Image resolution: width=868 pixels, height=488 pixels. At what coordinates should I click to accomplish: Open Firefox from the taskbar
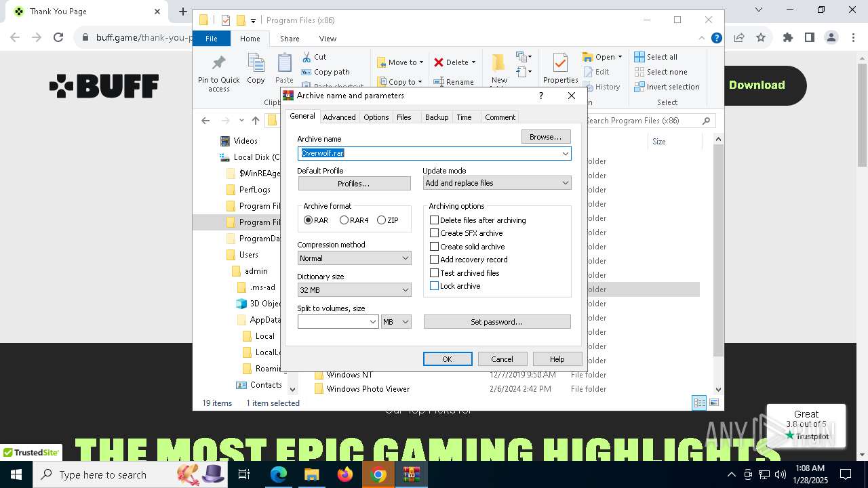click(x=345, y=474)
